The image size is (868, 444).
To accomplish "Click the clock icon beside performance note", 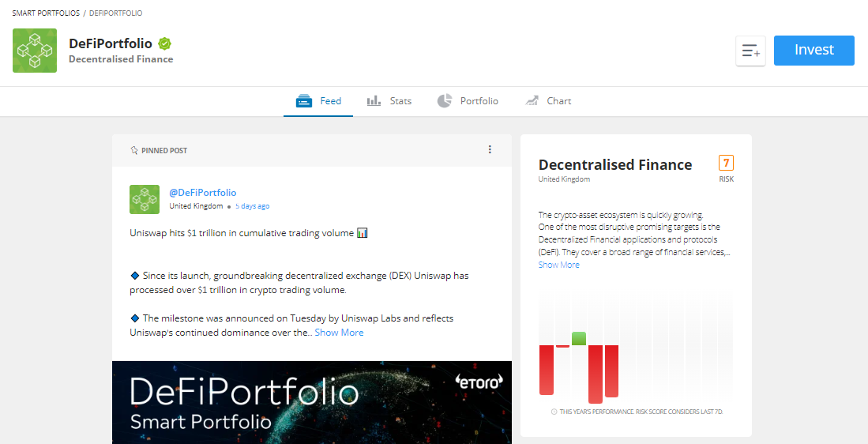I will pos(554,412).
